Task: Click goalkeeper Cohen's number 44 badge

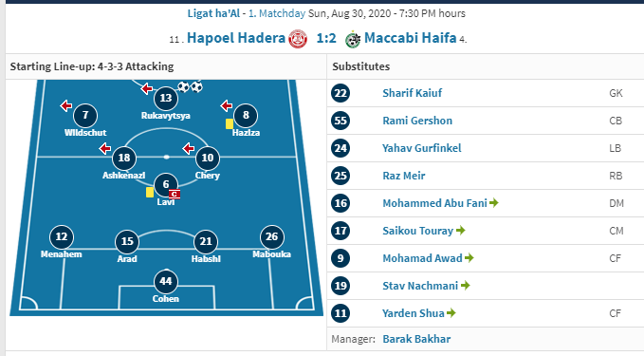Action: pyautogui.click(x=166, y=281)
